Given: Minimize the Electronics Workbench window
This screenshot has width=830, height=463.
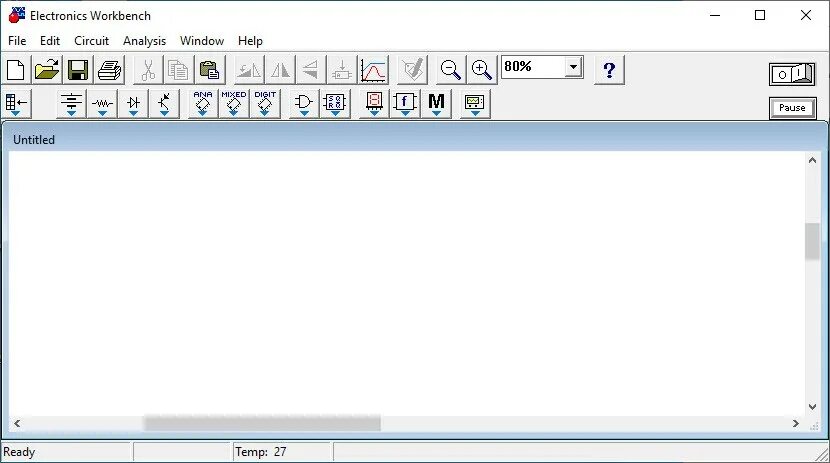Looking at the screenshot, I should click(x=715, y=15).
